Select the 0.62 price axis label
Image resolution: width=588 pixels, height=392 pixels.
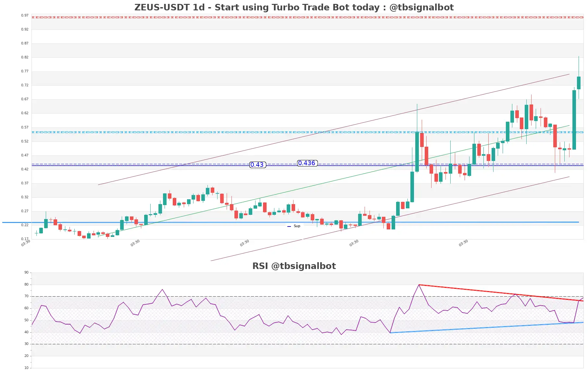(25, 113)
